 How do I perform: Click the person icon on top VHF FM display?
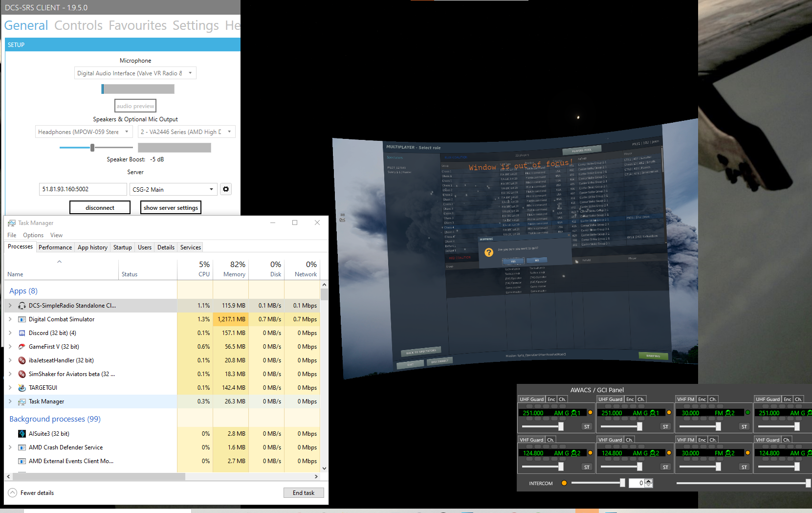point(728,413)
